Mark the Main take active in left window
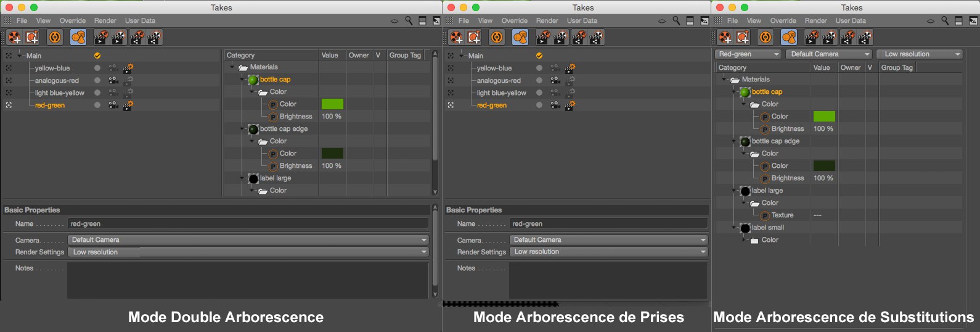The width and height of the screenshot is (980, 332). click(97, 56)
